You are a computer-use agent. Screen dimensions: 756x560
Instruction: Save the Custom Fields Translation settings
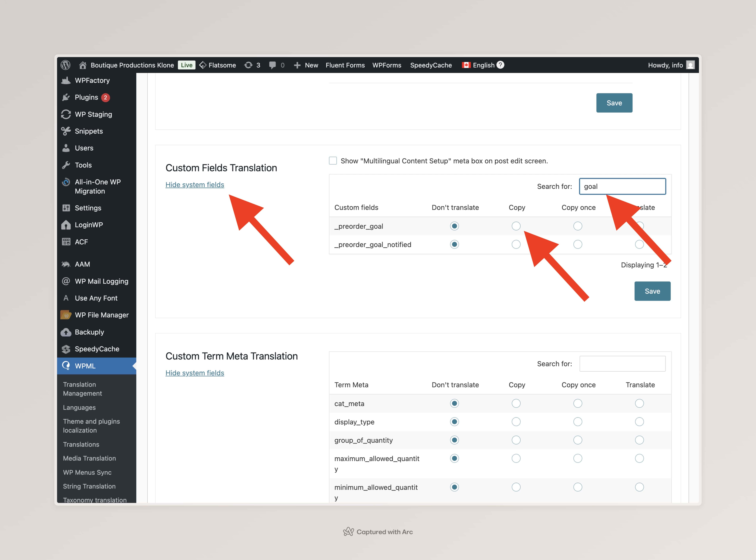coord(652,291)
